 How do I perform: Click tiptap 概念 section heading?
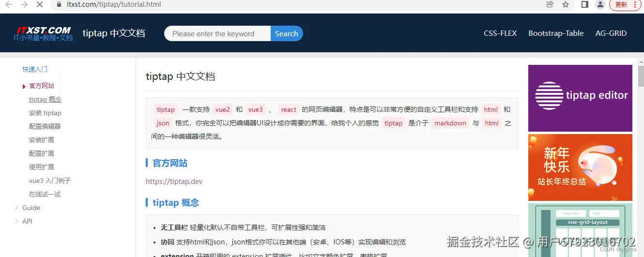coord(176,203)
